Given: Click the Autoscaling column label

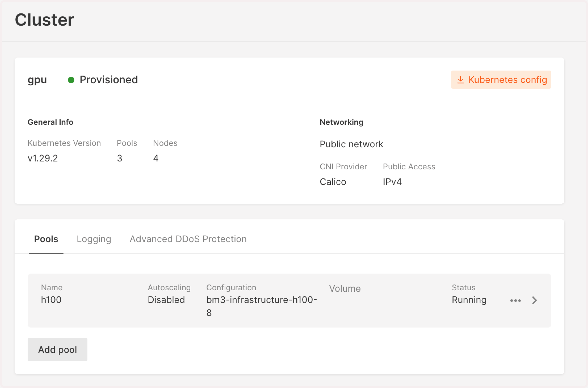Looking at the screenshot, I should coord(169,287).
